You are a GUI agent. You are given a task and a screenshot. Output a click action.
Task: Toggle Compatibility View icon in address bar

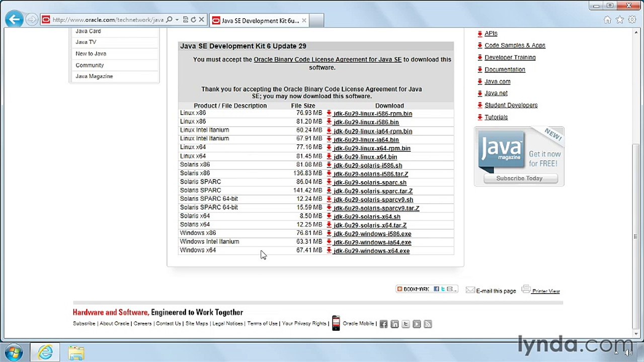point(185,20)
